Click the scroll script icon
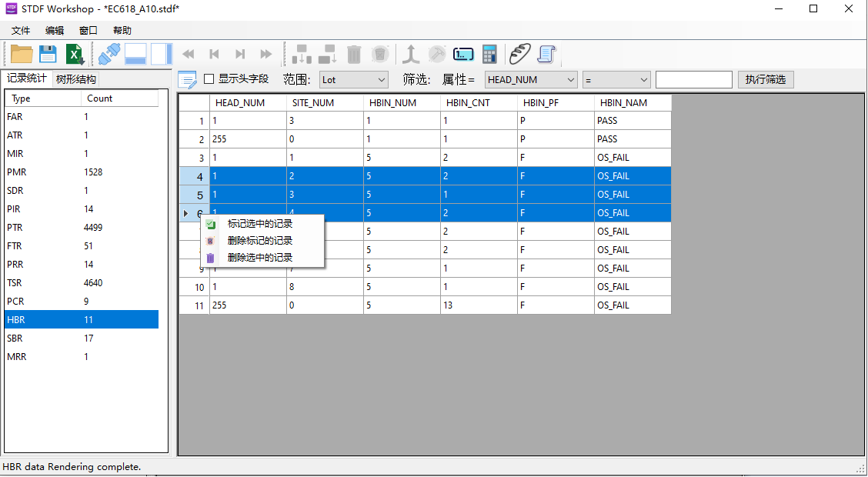Image resolution: width=868 pixels, height=477 pixels. [546, 54]
